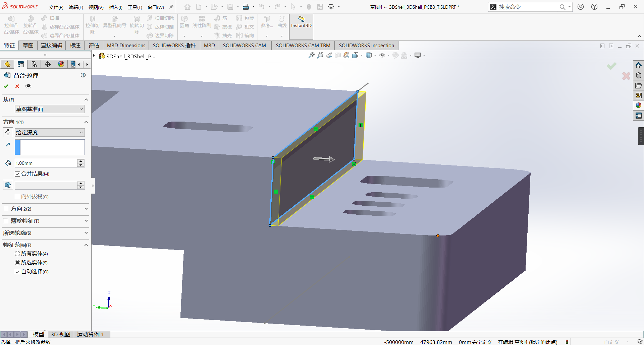Select the 所有实体 radio button
Image resolution: width=644 pixels, height=345 pixels.
17,254
